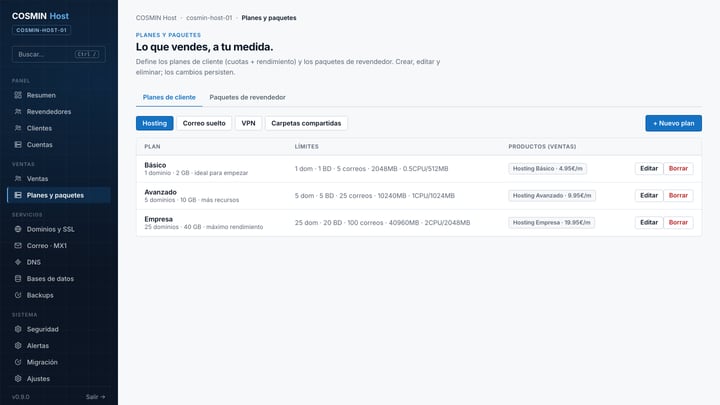
Task: Open Bases de datos
Action: [x=59, y=279]
